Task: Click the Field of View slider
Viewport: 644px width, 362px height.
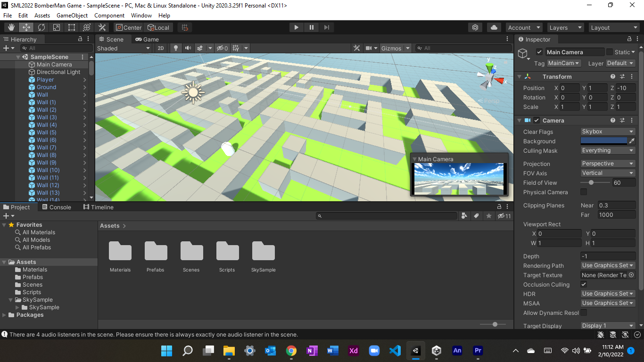Action: tap(594, 182)
